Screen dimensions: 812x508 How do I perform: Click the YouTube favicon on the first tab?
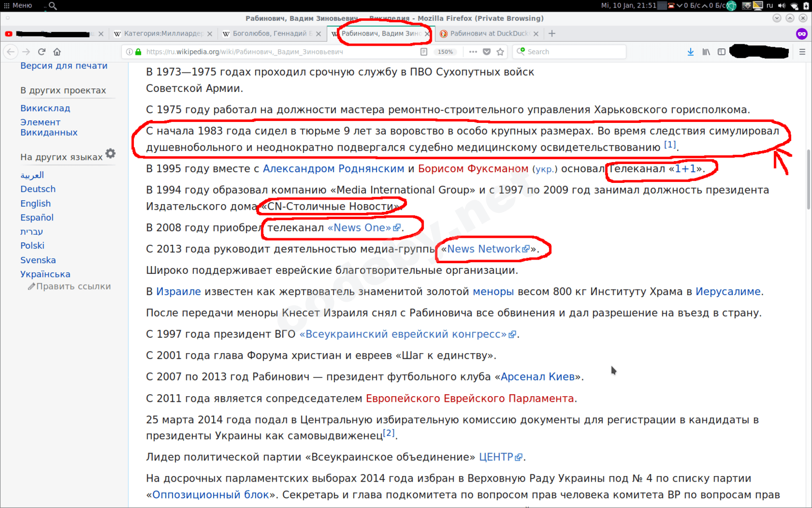pyautogui.click(x=8, y=34)
